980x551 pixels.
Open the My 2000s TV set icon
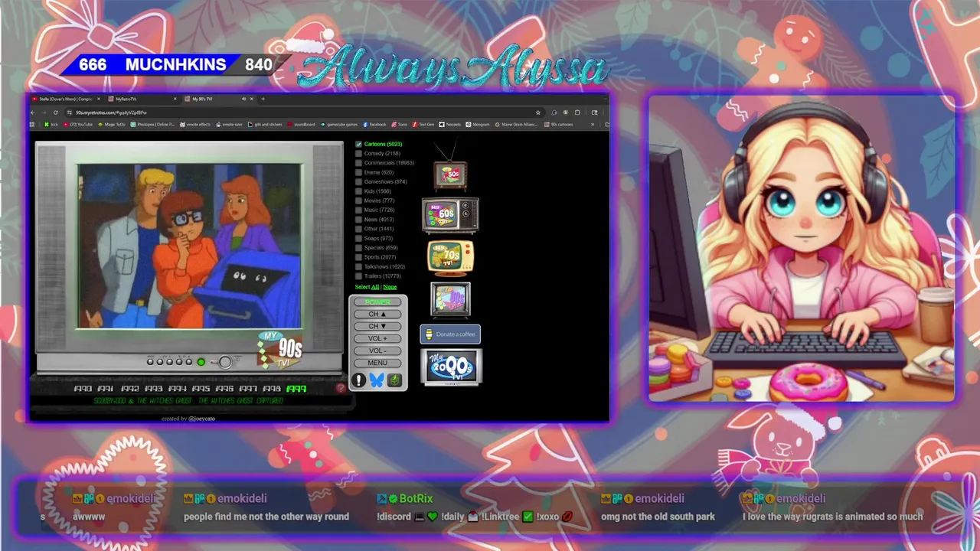pyautogui.click(x=451, y=367)
